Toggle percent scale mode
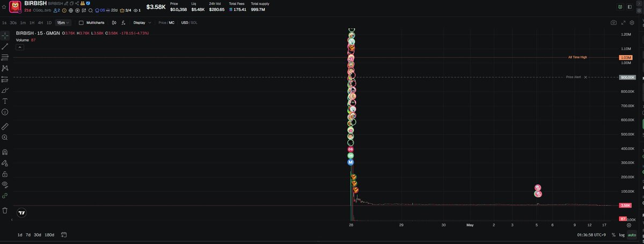 click(x=613, y=235)
